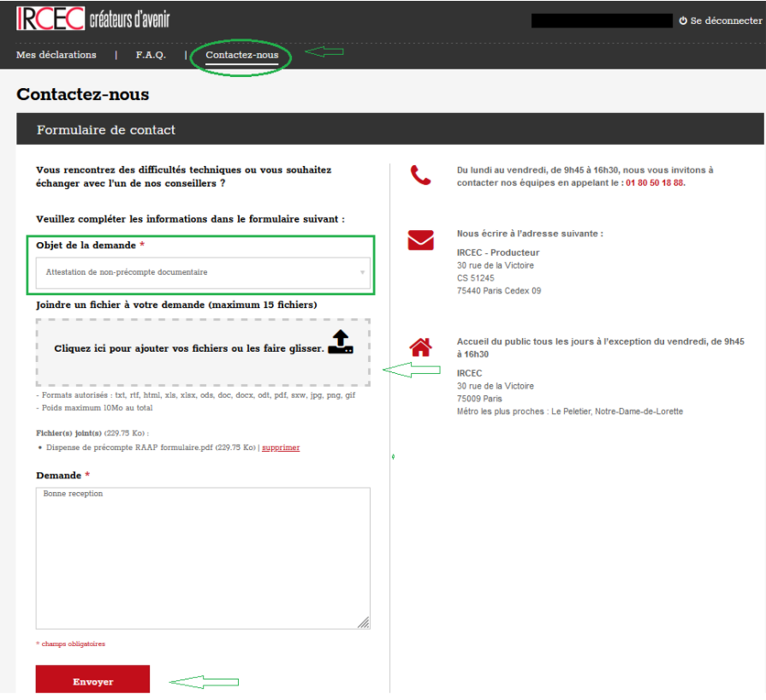Click the Métro les plus proches line
The width and height of the screenshot is (766, 700).
point(570,412)
